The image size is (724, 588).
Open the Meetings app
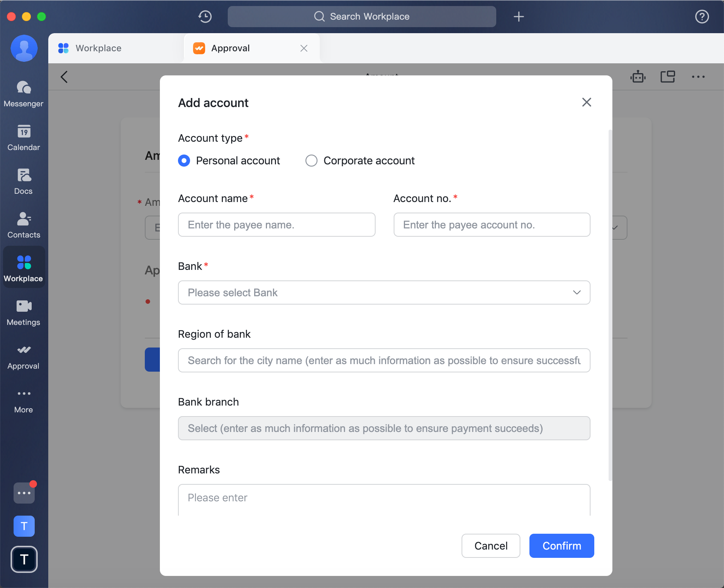click(23, 312)
